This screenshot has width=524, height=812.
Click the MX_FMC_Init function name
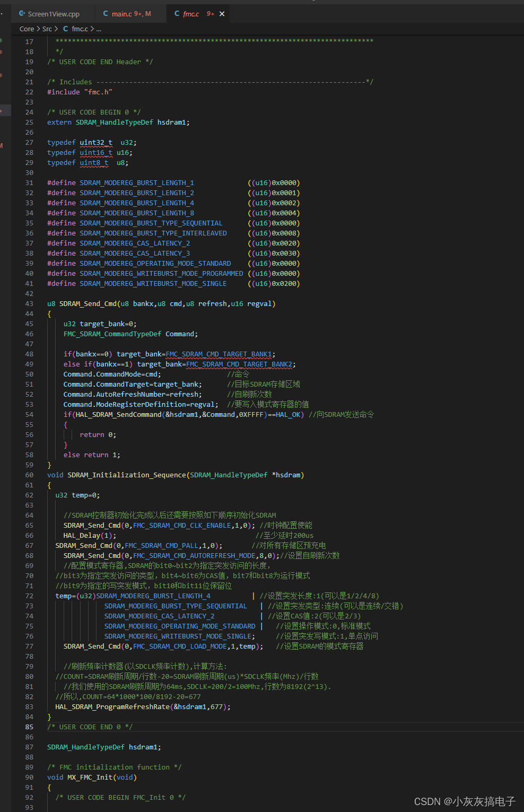tap(90, 778)
